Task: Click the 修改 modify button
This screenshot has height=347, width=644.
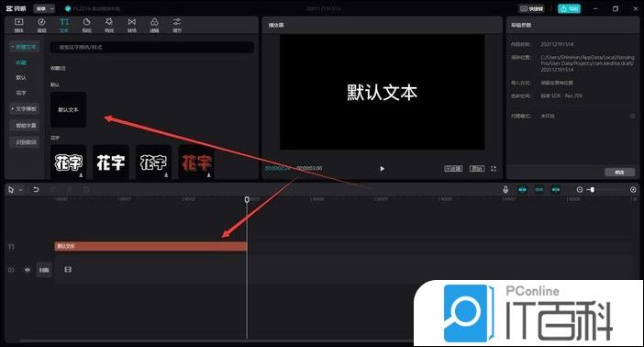Action: coord(619,173)
